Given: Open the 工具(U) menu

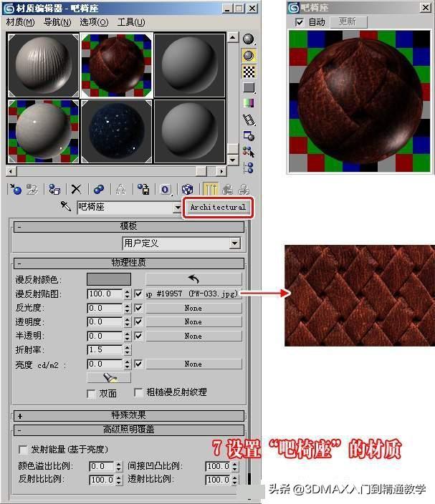Looking at the screenshot, I should [x=130, y=22].
